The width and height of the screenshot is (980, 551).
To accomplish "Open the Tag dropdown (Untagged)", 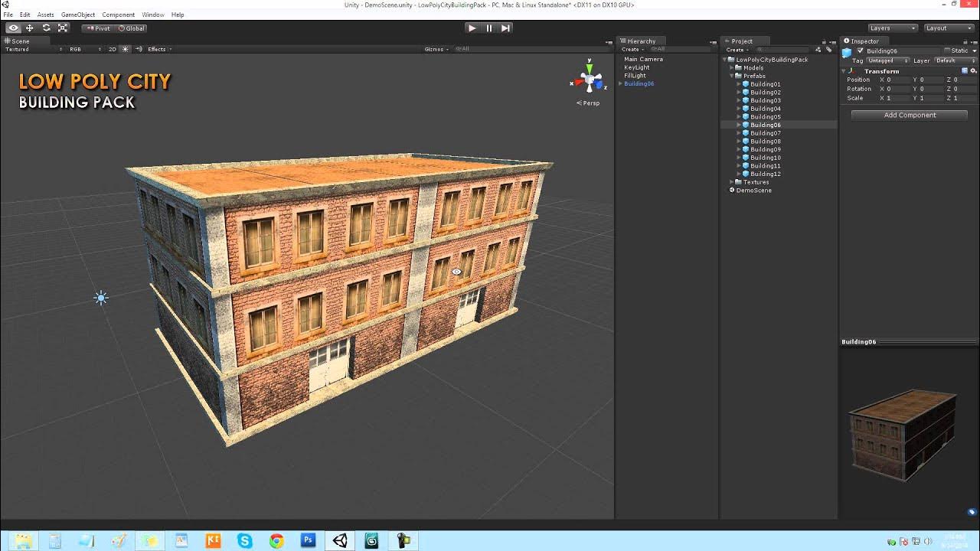I will point(887,60).
